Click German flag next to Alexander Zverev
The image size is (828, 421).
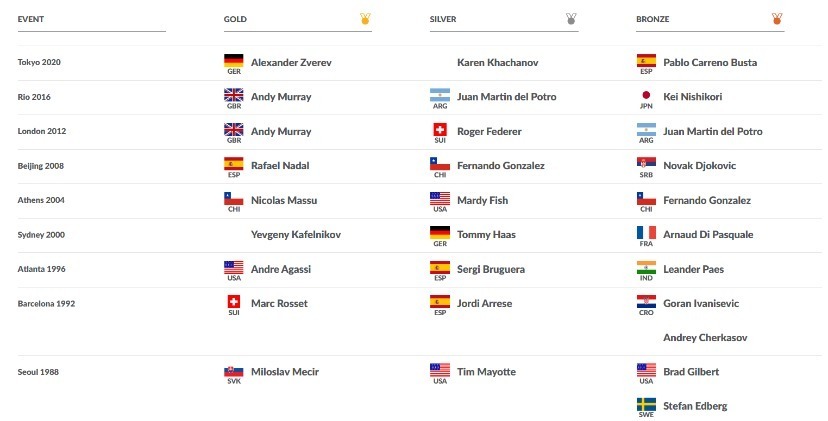233,60
